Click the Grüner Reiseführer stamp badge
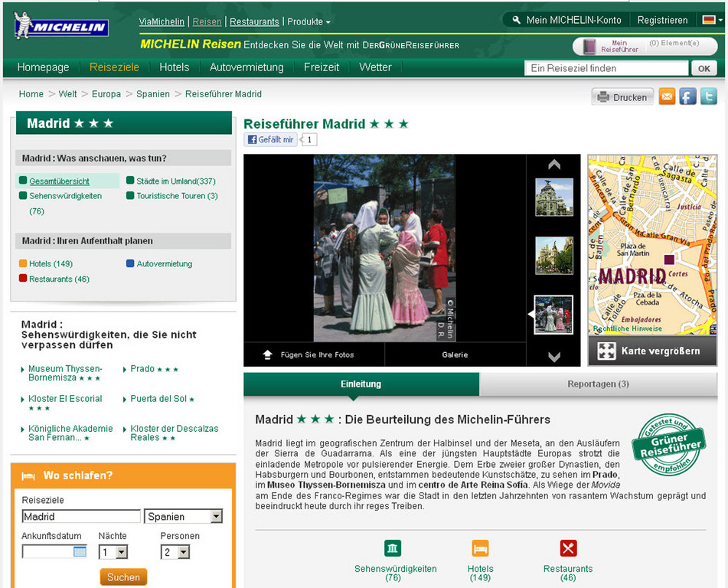This screenshot has height=588, width=728. click(669, 446)
